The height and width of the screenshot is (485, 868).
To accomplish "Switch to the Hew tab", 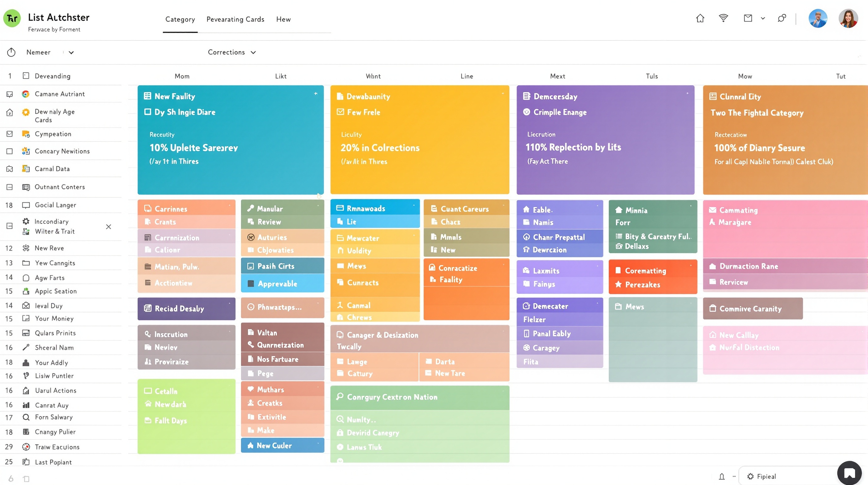I will coord(283,19).
